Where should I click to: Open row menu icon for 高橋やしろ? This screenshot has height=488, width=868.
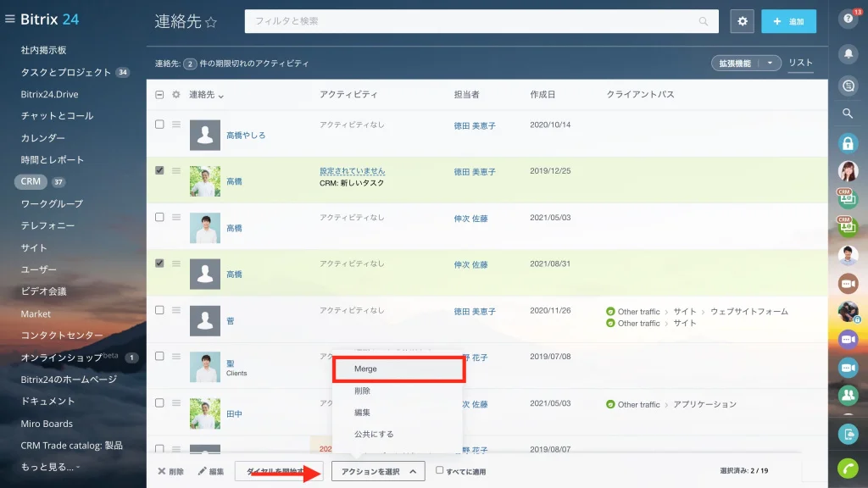coord(176,125)
